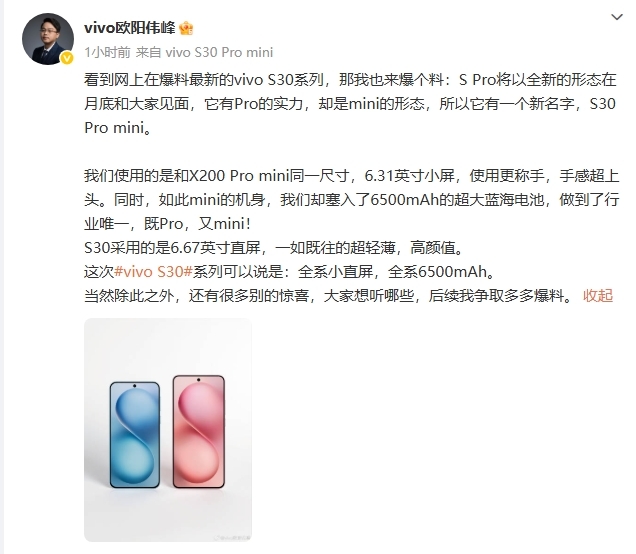The width and height of the screenshot is (636, 554).
Task: Click the line about 6.67英寸直屏
Action: click(x=274, y=247)
